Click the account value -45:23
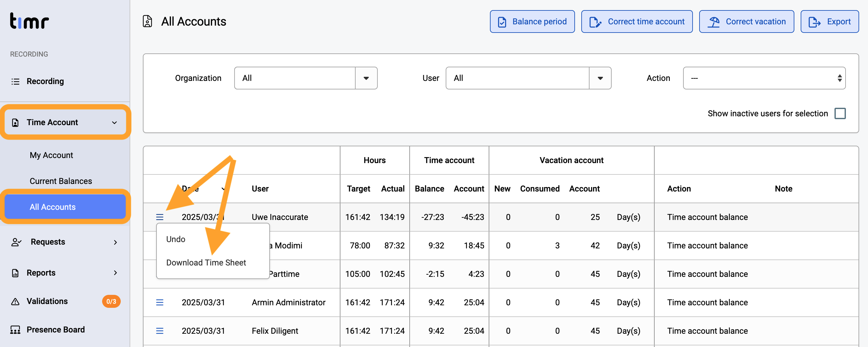The width and height of the screenshot is (868, 347). 473,217
